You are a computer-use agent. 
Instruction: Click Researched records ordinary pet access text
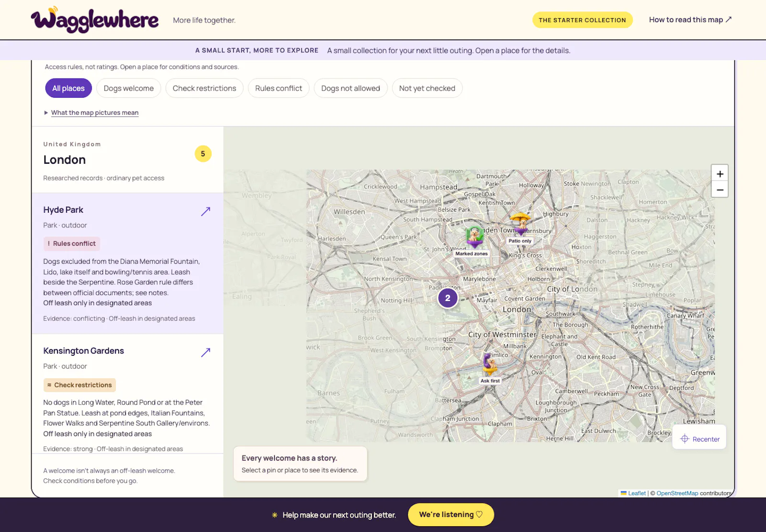(103, 178)
